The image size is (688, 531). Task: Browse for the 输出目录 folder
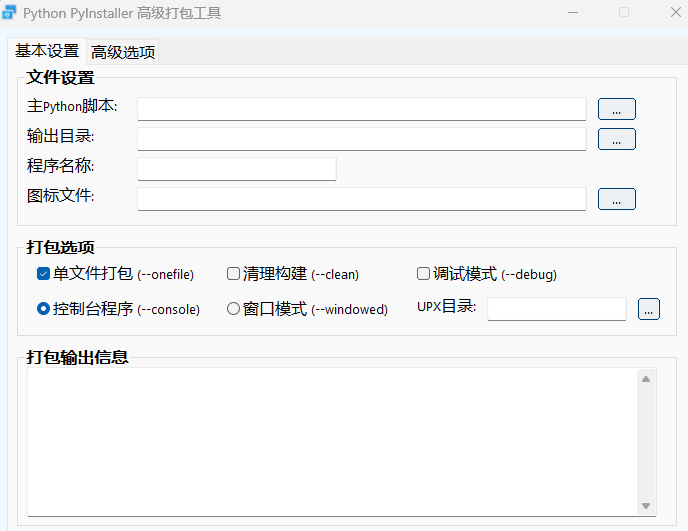tap(616, 139)
